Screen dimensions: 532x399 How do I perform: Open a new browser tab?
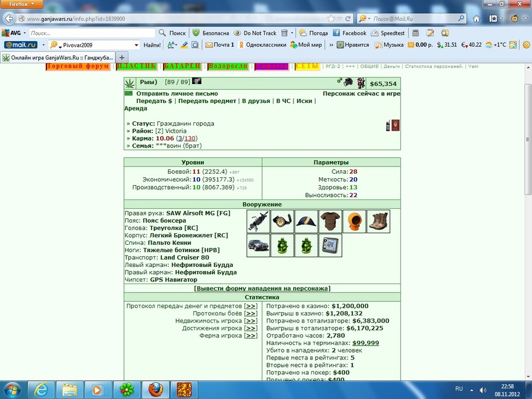point(122,58)
